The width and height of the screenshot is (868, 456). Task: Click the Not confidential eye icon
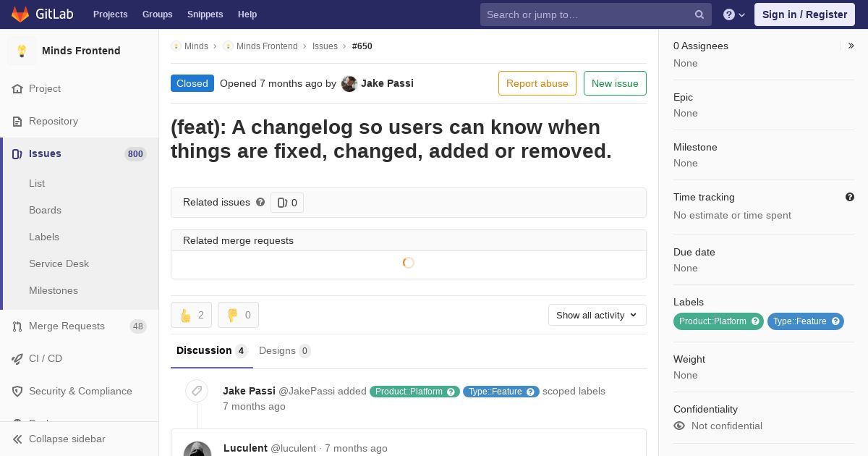[x=679, y=426]
